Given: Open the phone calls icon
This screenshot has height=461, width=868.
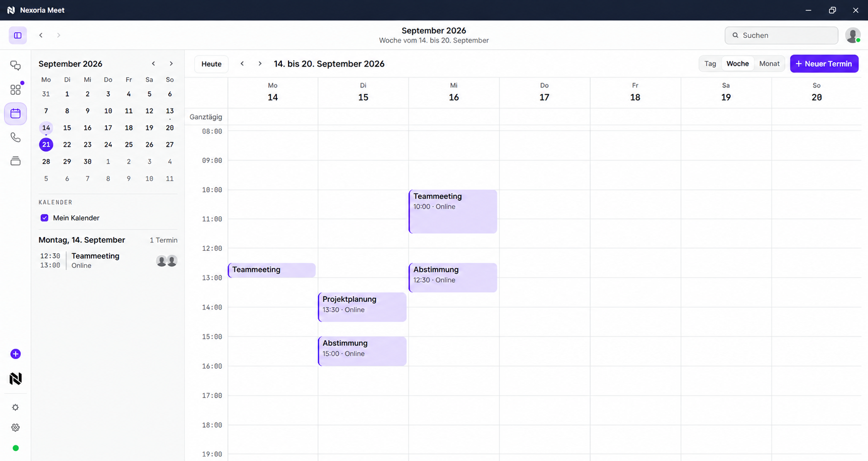Looking at the screenshot, I should [x=16, y=137].
